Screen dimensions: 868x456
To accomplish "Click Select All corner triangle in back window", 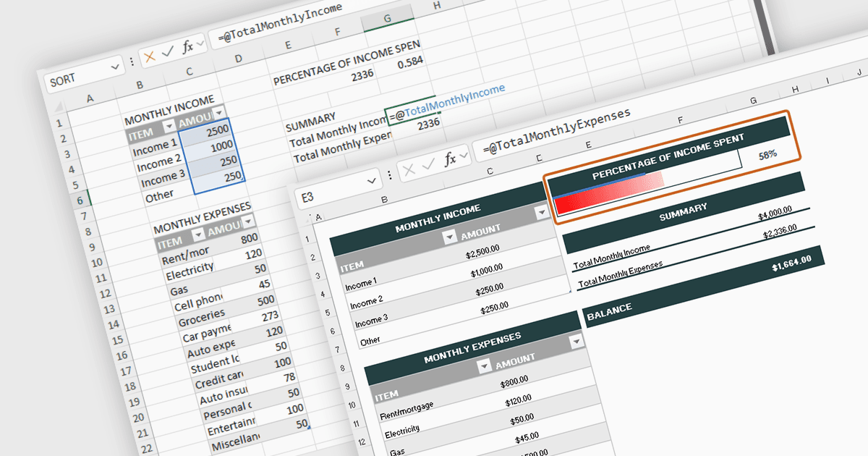I will click(x=60, y=107).
